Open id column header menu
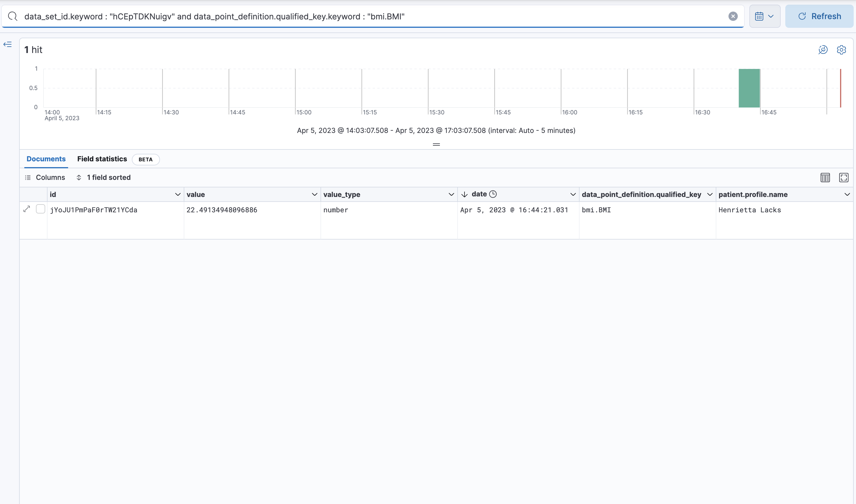Viewport: 856px width, 504px height. click(x=178, y=195)
